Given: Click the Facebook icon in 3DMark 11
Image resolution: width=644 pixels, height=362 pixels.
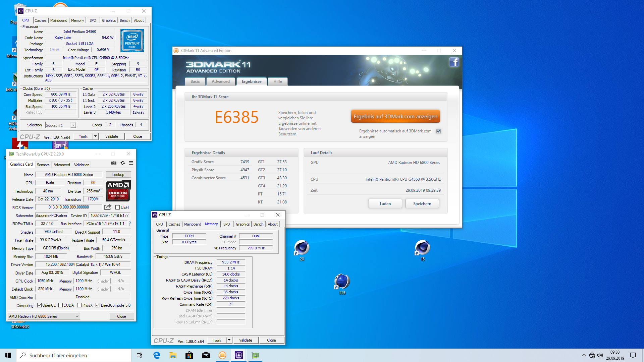Looking at the screenshot, I should (454, 62).
